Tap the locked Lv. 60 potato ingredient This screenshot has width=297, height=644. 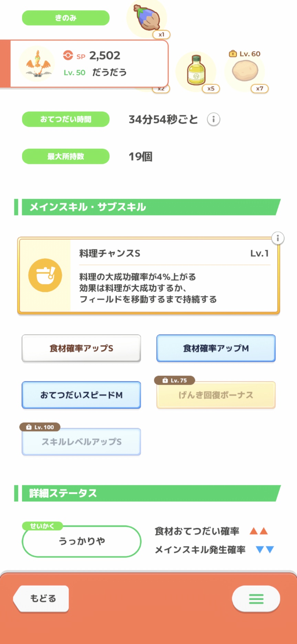pos(245,71)
